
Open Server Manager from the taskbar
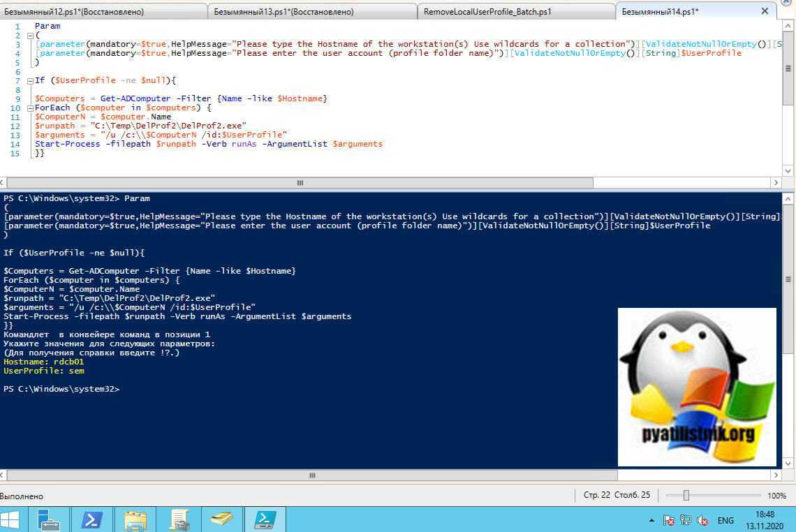[x=50, y=519]
